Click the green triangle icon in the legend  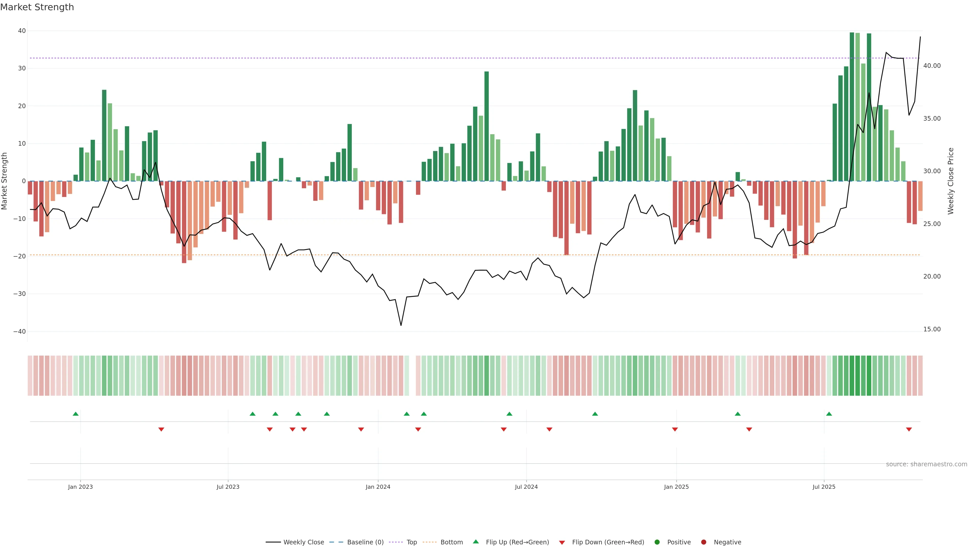click(x=475, y=542)
